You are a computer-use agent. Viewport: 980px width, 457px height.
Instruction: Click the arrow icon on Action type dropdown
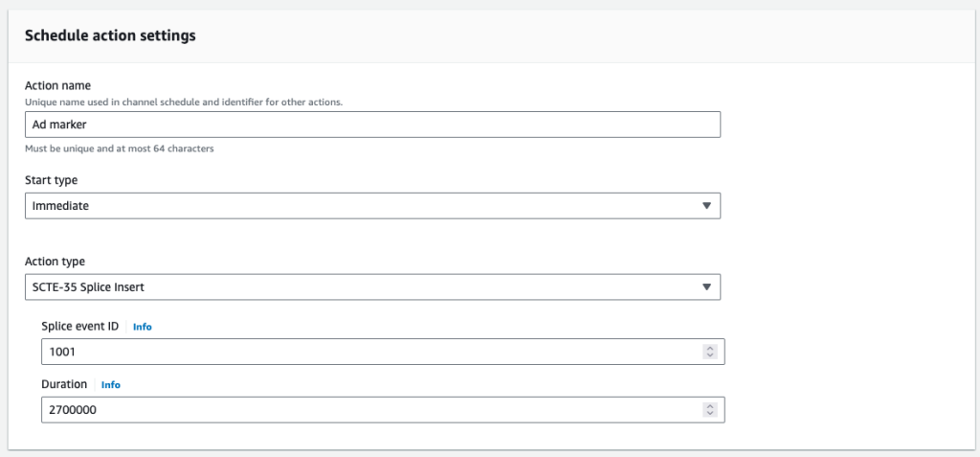[706, 286]
